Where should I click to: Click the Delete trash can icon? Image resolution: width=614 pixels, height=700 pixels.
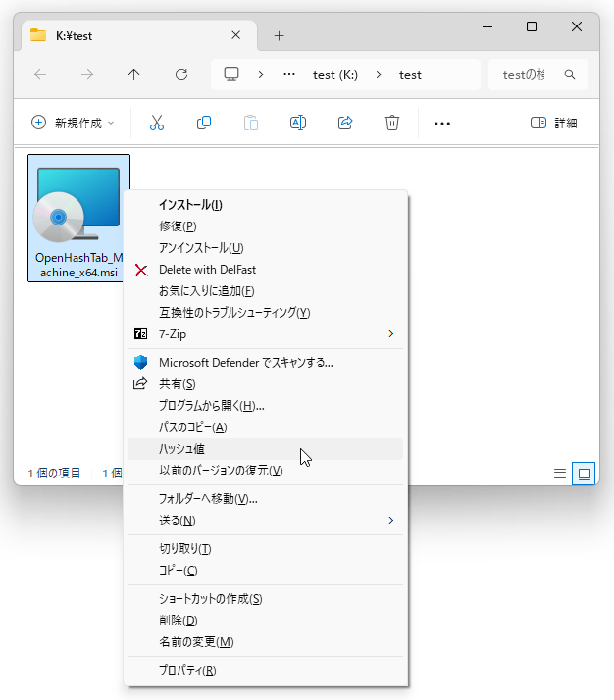click(392, 123)
